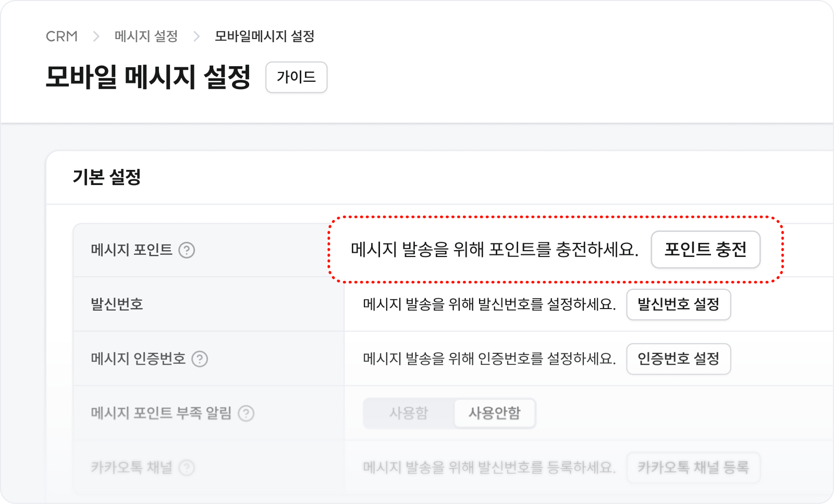Click the 카카오톡 채널 등록 button

click(x=693, y=468)
